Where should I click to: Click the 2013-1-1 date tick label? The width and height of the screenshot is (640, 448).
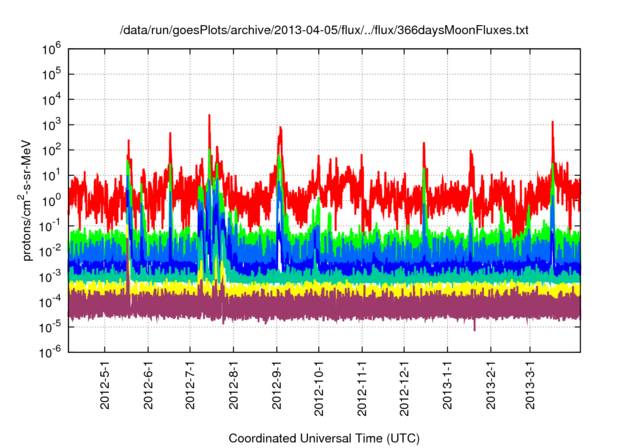447,385
